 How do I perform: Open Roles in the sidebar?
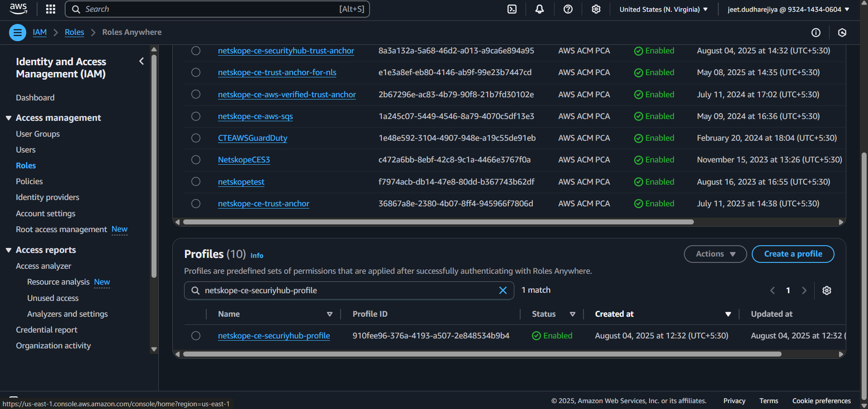tap(26, 166)
